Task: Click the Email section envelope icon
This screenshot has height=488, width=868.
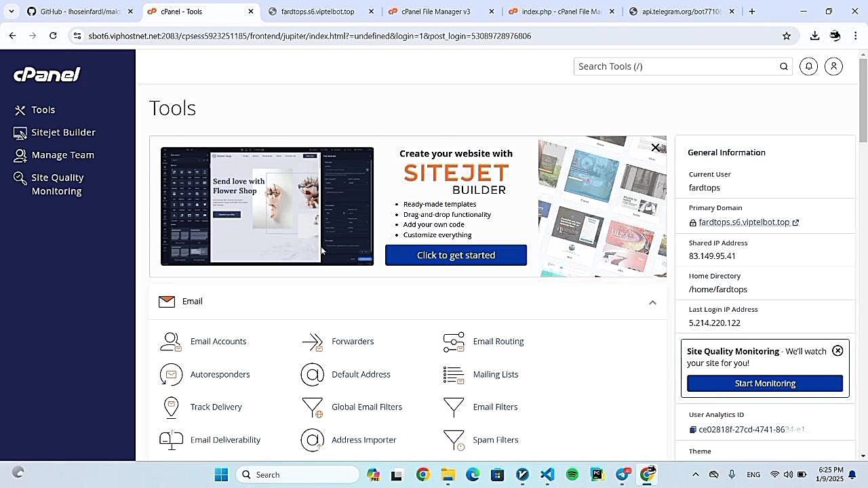Action: [167, 302]
